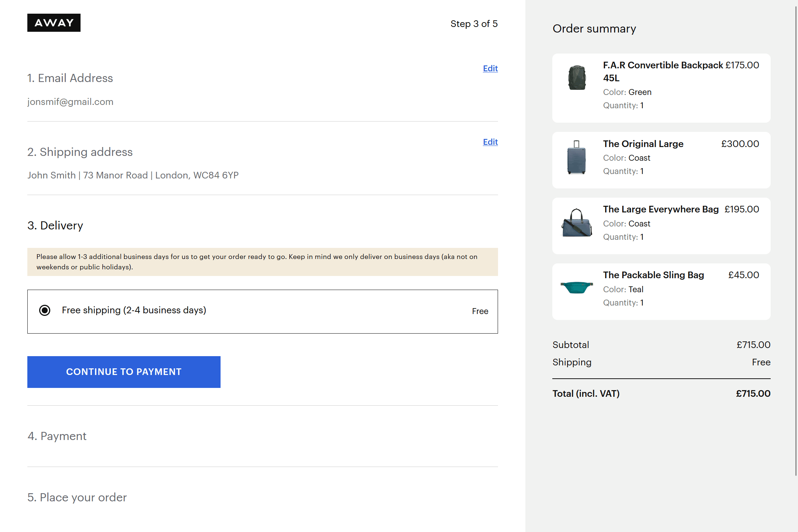Screen dimensions: 798x532
Task: Click the bold £715.00 total amount
Action: tap(753, 393)
